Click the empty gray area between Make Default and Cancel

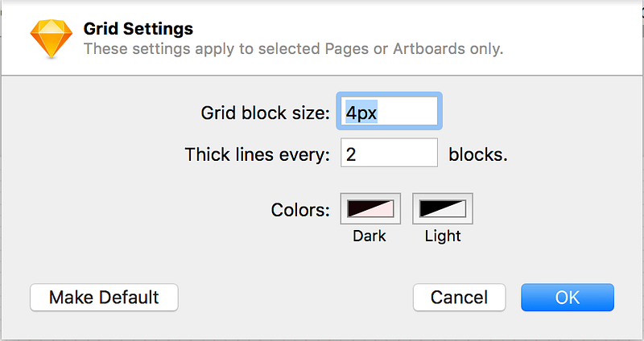[x=295, y=297]
